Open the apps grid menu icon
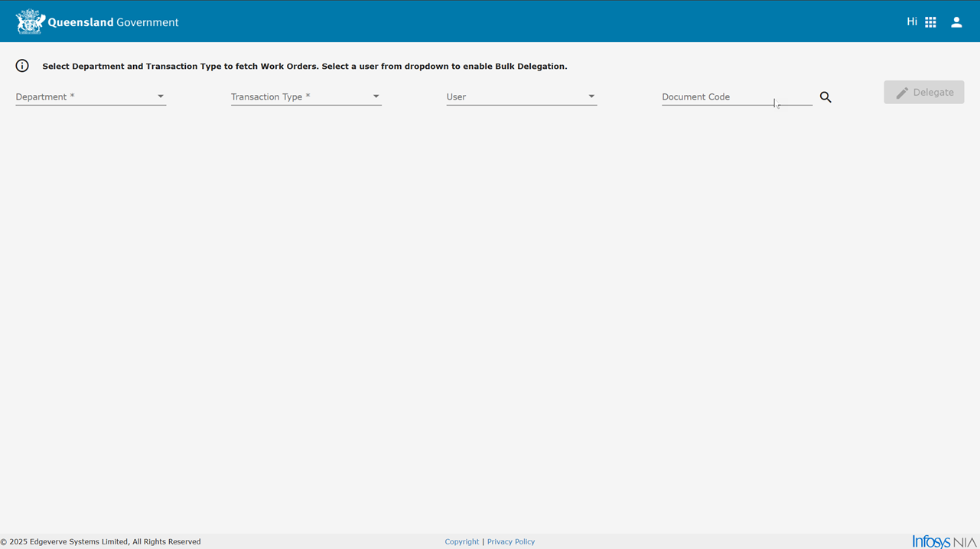This screenshot has height=549, width=980. click(930, 22)
